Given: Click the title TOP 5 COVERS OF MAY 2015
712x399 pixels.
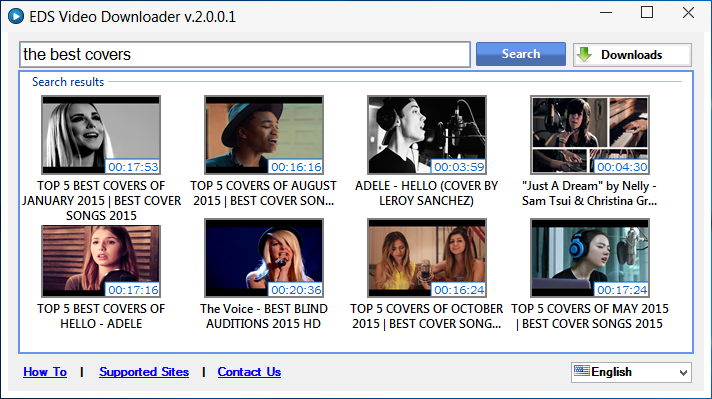Looking at the screenshot, I should [589, 316].
